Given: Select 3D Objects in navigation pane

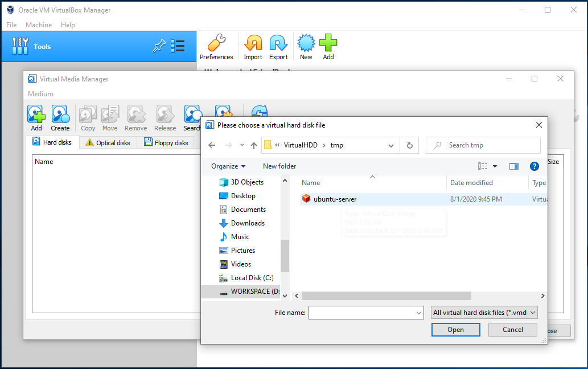Looking at the screenshot, I should point(242,182).
